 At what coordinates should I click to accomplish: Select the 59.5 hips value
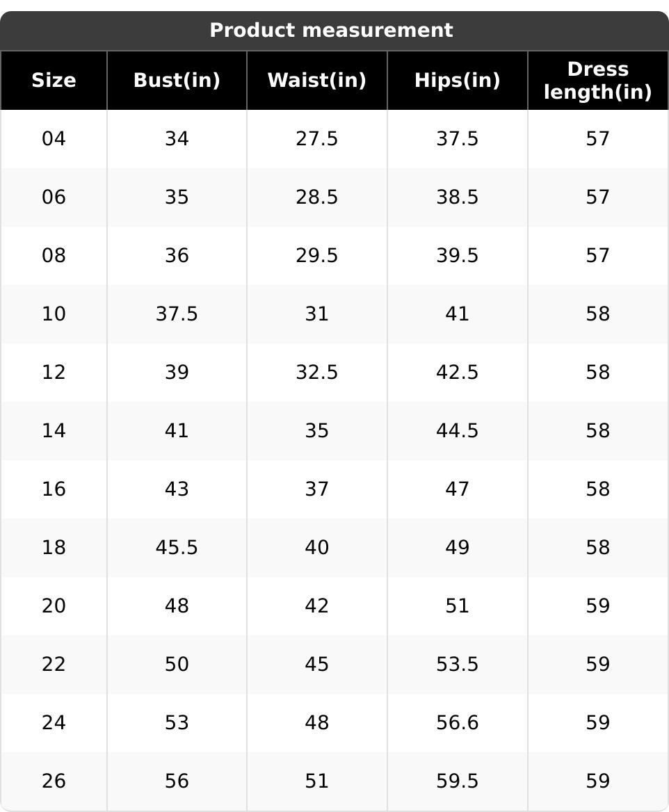point(457,781)
